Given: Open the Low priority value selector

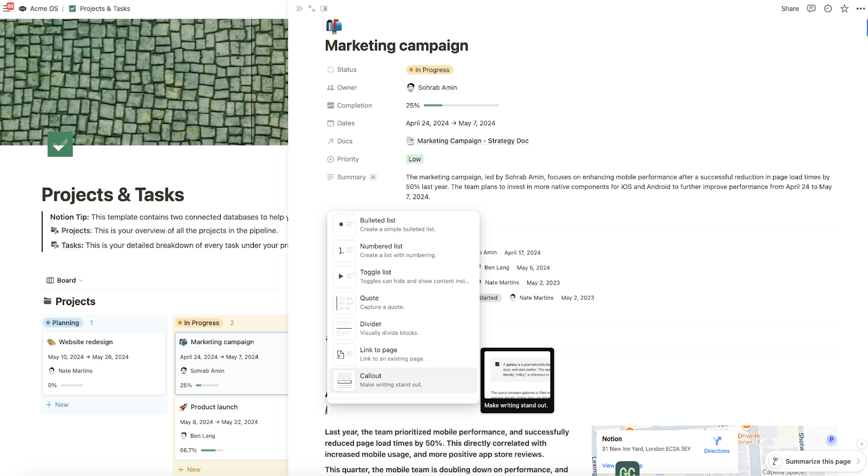Looking at the screenshot, I should tap(414, 159).
